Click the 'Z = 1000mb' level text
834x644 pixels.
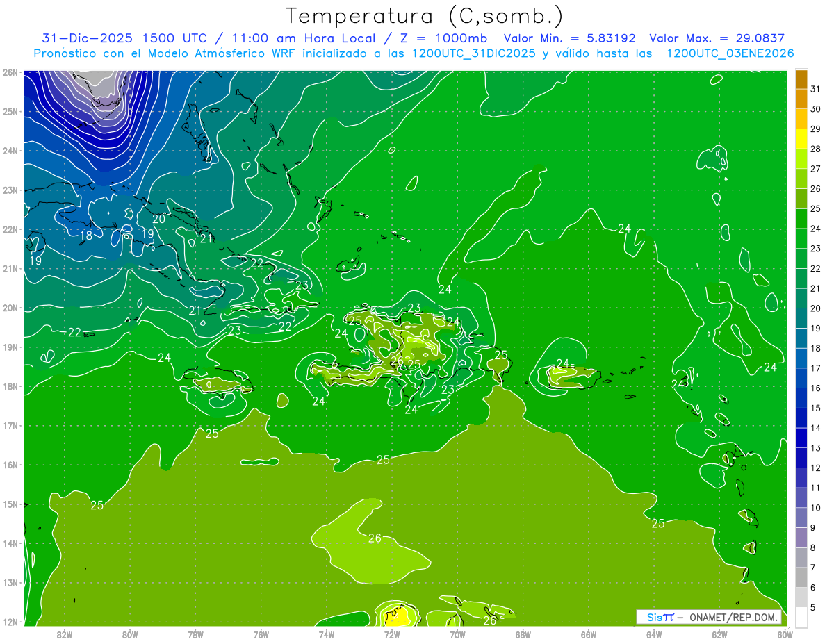443,38
